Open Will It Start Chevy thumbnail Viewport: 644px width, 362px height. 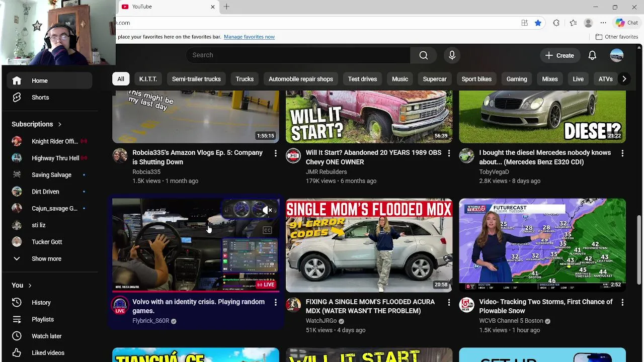tap(369, 117)
